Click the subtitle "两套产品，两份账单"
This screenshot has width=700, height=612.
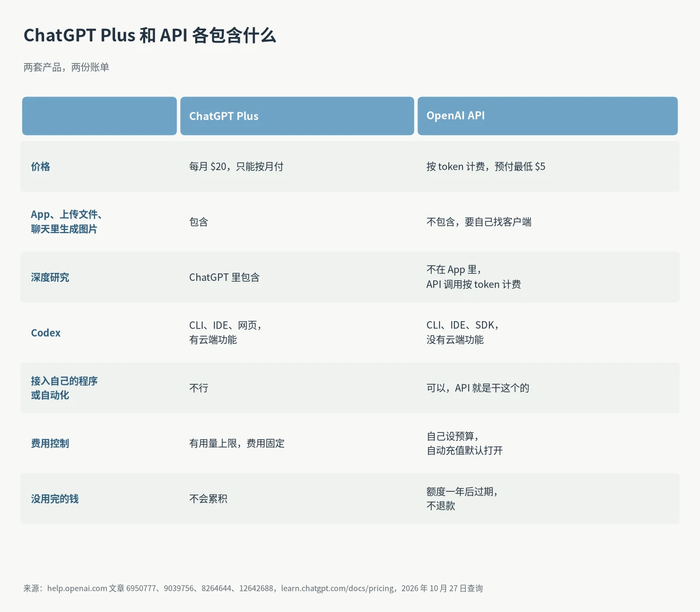tap(66, 67)
